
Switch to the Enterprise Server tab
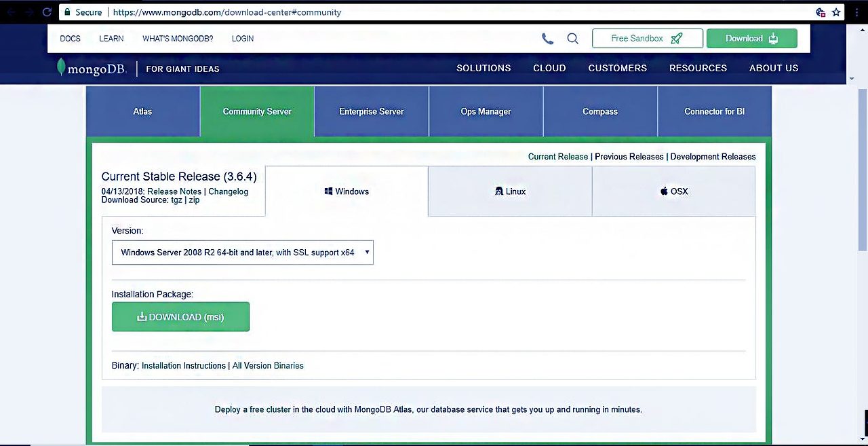coord(372,111)
